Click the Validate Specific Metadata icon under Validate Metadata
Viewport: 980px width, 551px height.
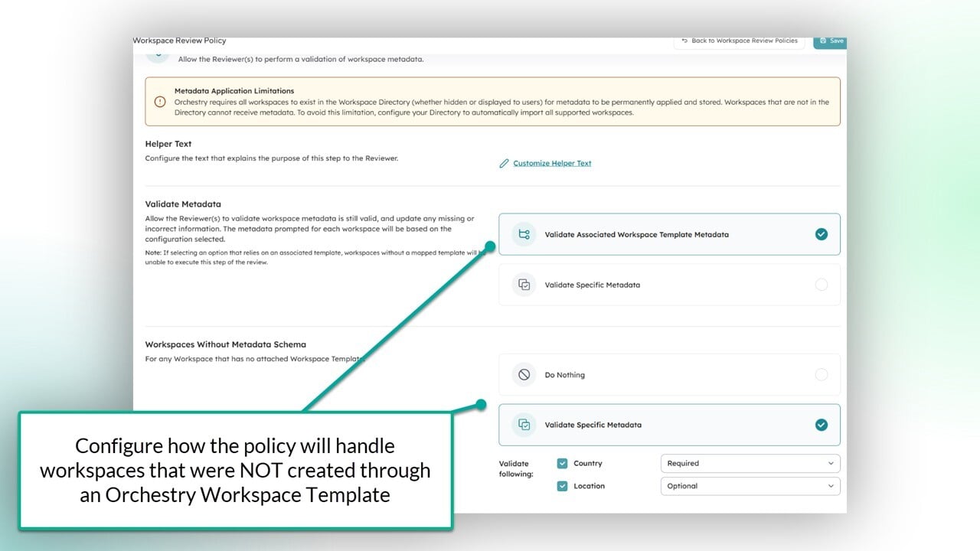click(x=524, y=285)
